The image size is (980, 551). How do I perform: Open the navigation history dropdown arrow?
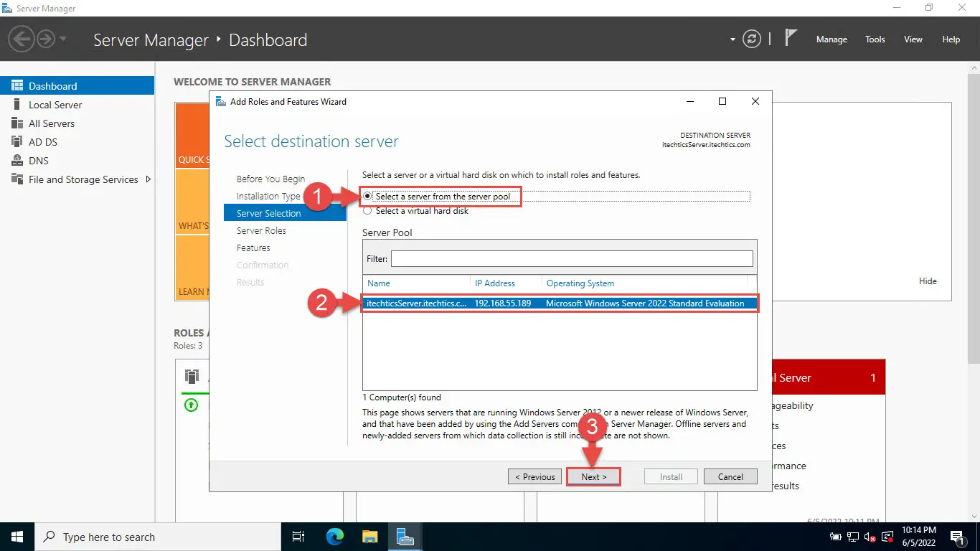[x=63, y=39]
